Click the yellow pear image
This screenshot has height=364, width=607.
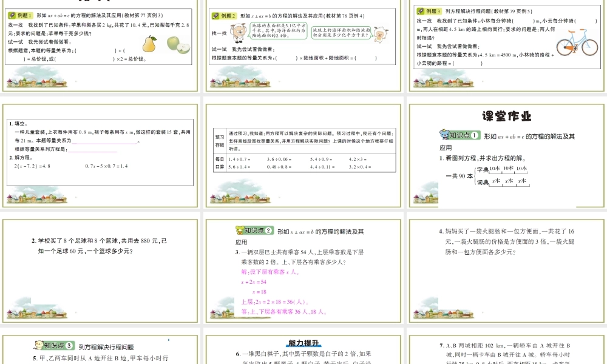[x=150, y=44]
